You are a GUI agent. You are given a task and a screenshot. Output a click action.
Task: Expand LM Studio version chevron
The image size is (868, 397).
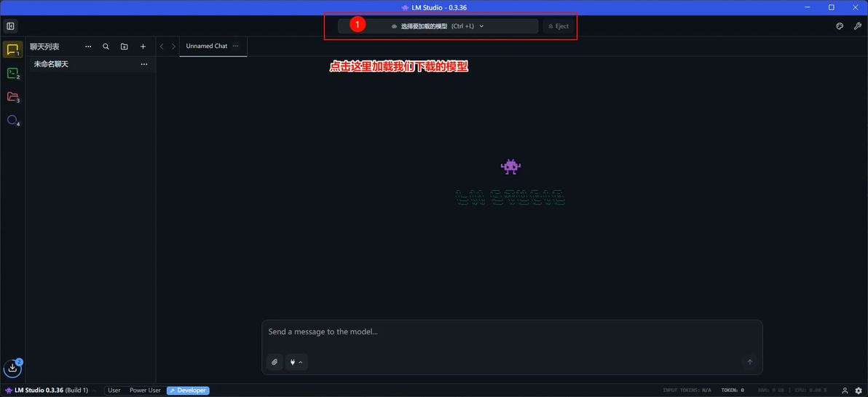pyautogui.click(x=93, y=390)
